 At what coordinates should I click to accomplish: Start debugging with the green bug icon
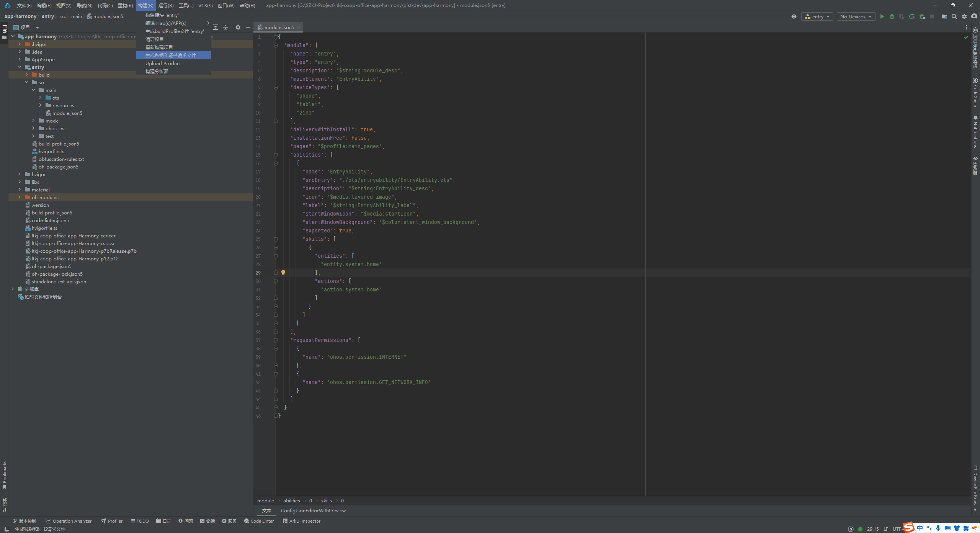click(892, 16)
